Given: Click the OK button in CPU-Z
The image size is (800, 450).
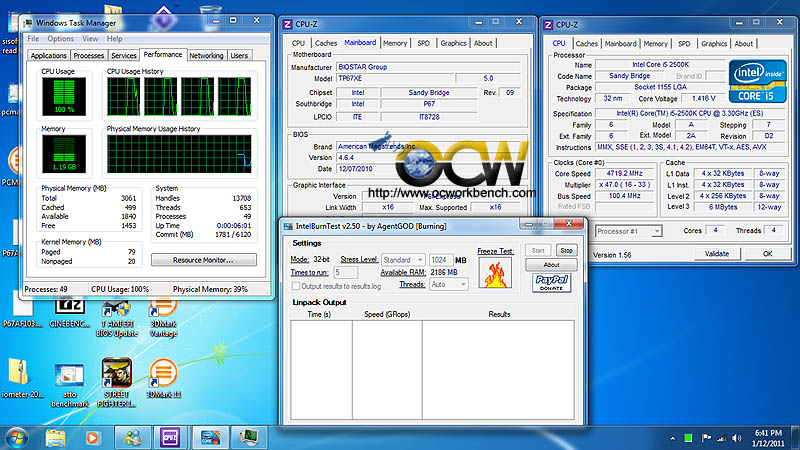Looking at the screenshot, I should [767, 254].
